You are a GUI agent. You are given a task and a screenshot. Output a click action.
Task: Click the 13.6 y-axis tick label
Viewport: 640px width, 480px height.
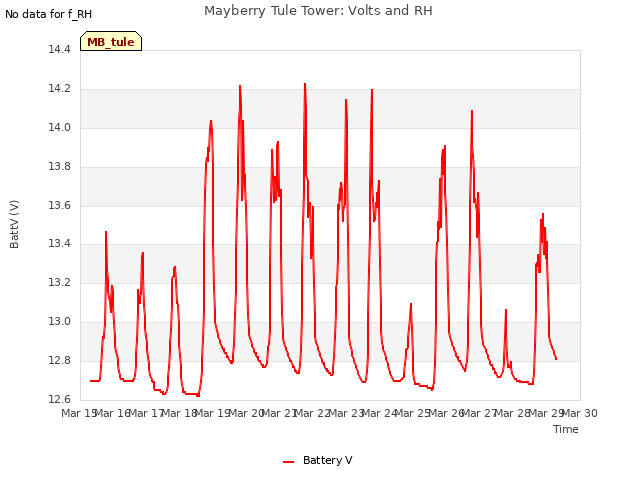click(x=60, y=205)
